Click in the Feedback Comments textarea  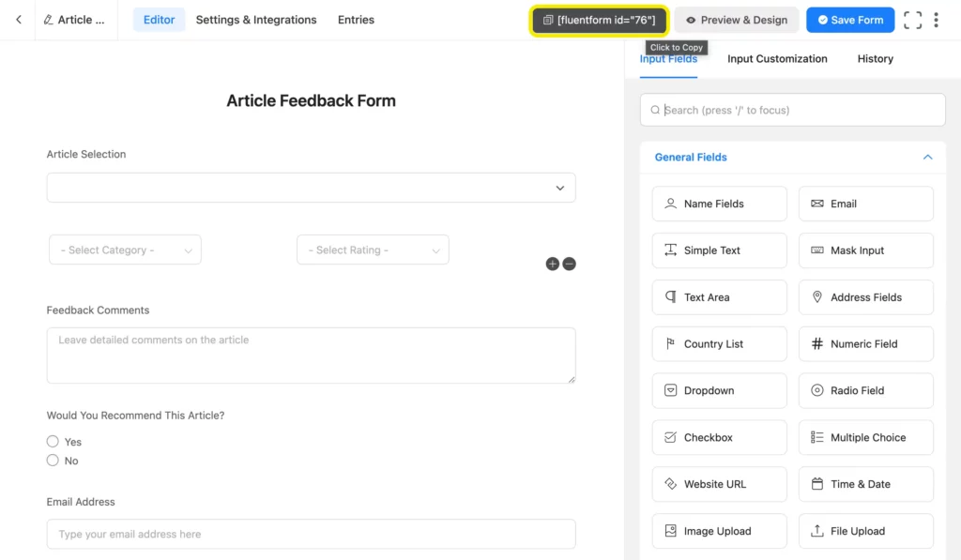pyautogui.click(x=312, y=356)
